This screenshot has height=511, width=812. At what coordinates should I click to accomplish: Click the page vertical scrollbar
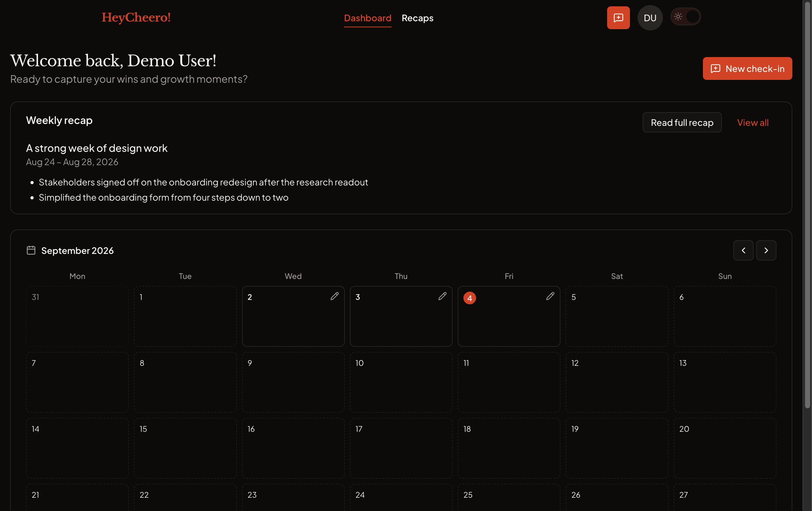(x=807, y=205)
